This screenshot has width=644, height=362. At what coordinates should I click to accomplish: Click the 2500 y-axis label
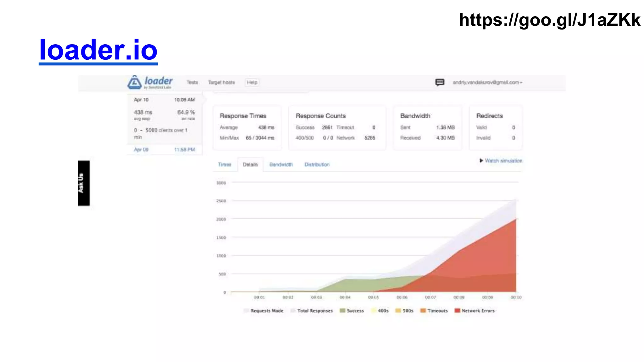pyautogui.click(x=221, y=201)
